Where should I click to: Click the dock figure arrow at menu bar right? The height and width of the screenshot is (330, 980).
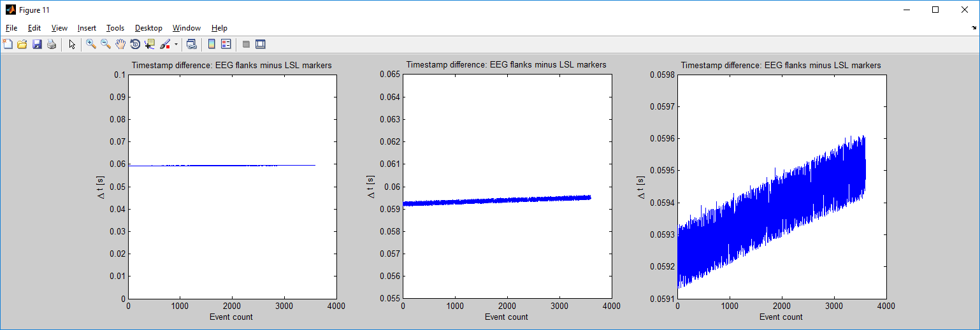(x=974, y=28)
